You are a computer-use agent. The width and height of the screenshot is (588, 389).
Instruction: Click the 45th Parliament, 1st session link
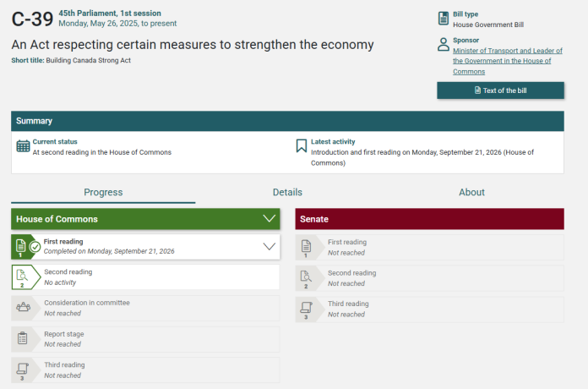[x=110, y=14]
